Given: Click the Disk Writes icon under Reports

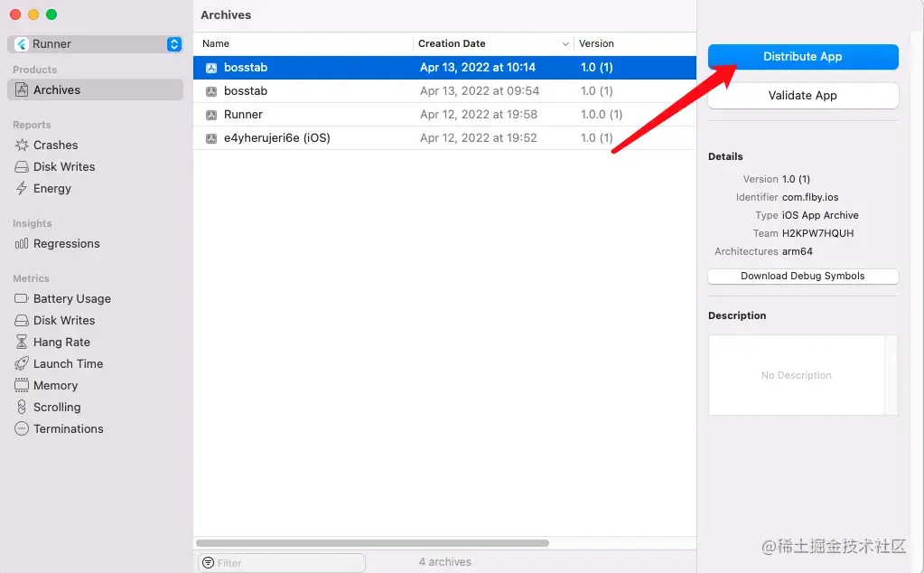Looking at the screenshot, I should tap(21, 167).
